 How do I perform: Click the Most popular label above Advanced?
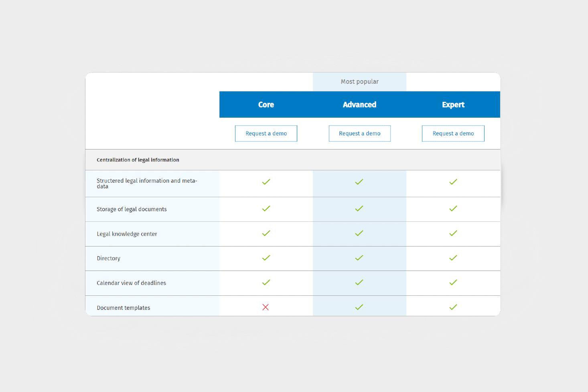[x=359, y=82]
